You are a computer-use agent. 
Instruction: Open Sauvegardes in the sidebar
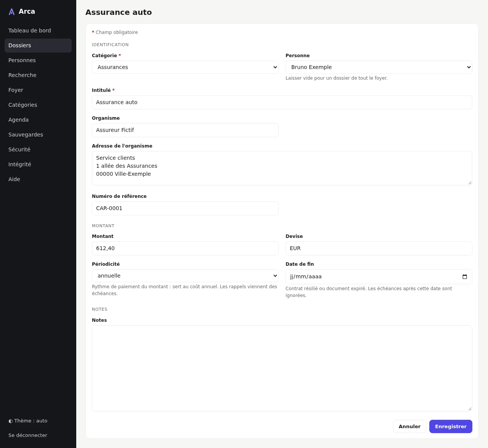tap(38, 135)
